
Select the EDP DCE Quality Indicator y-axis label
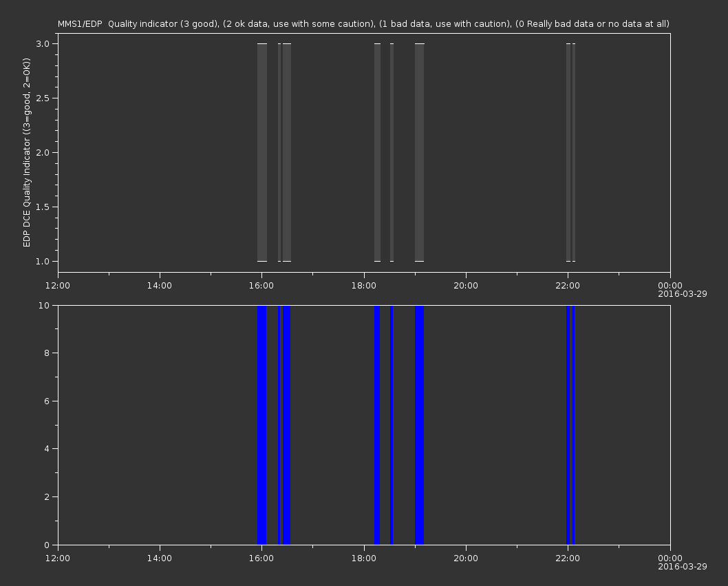[x=26, y=152]
